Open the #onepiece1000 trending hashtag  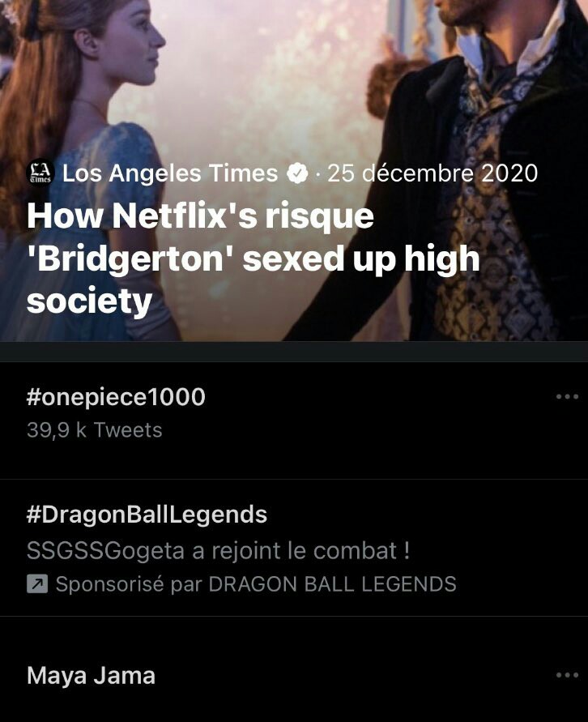[x=116, y=397]
